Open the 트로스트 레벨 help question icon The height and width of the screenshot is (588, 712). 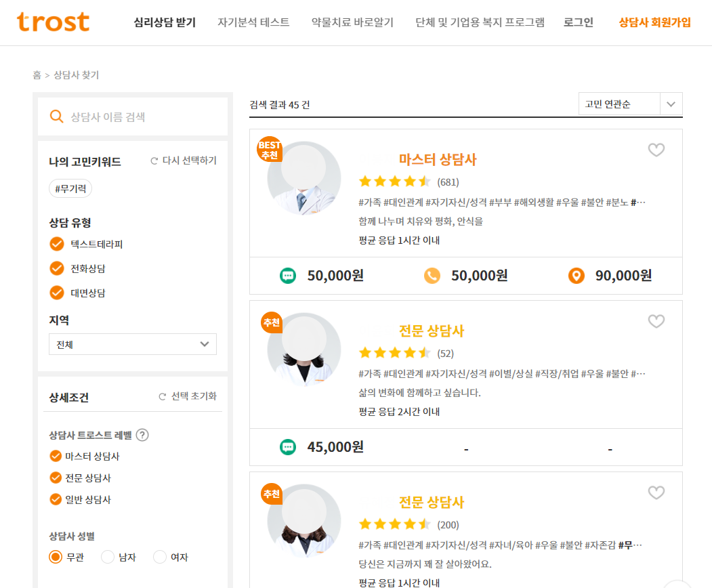142,435
